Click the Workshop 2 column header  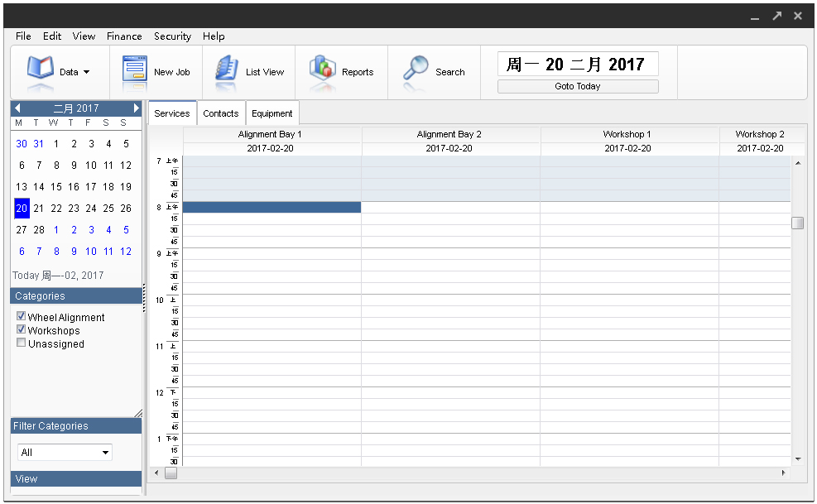(760, 134)
